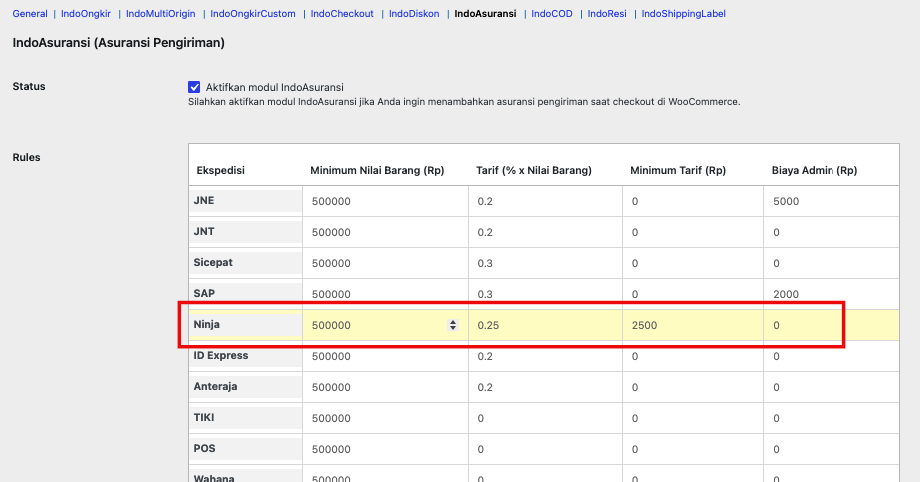
Task: Select the ID Express expedition label
Action: tap(221, 355)
